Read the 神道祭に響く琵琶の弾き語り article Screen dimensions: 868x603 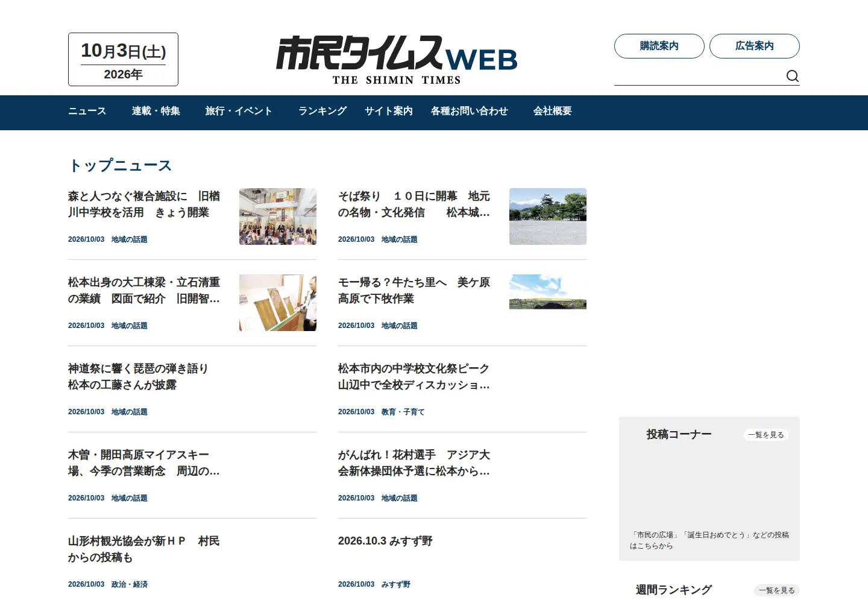(138, 377)
